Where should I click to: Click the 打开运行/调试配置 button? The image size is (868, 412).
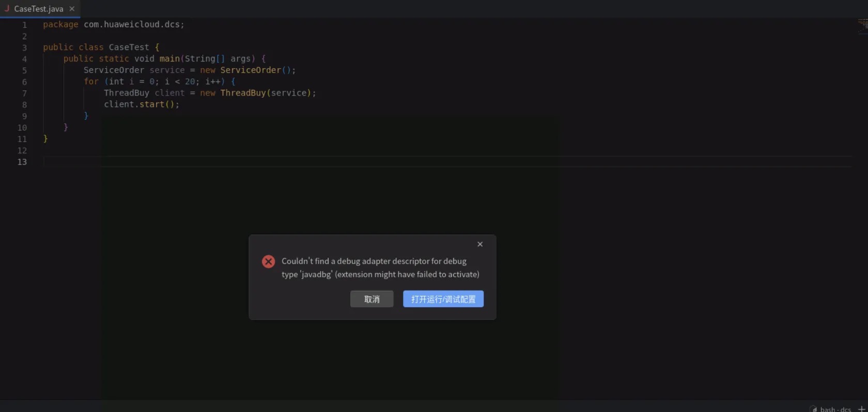pos(443,299)
